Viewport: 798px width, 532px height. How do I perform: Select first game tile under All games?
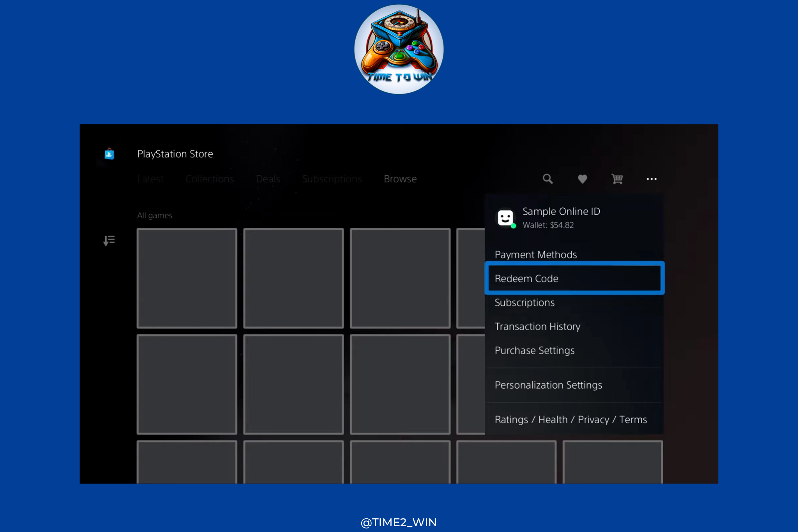[187, 278]
